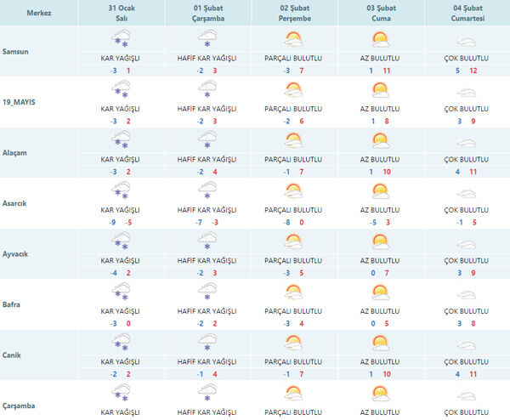Click Ayvacık's snow icon for 31 Ocak Salı
The height and width of the screenshot is (420, 510).
point(120,241)
